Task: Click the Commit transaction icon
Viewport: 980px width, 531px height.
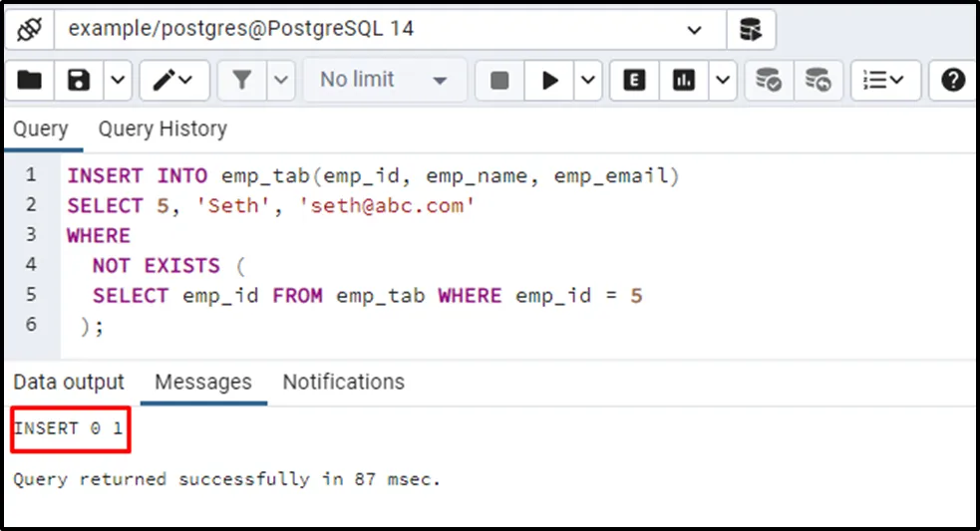Action: [769, 80]
